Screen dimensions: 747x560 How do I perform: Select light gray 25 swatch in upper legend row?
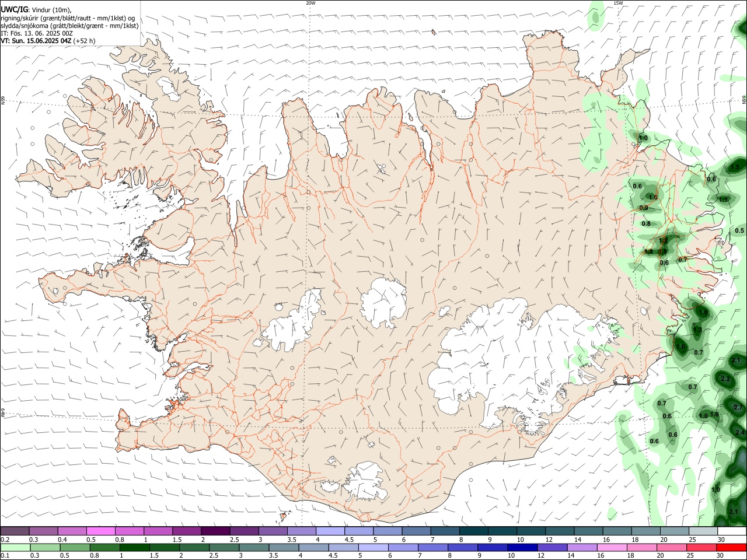703,531
